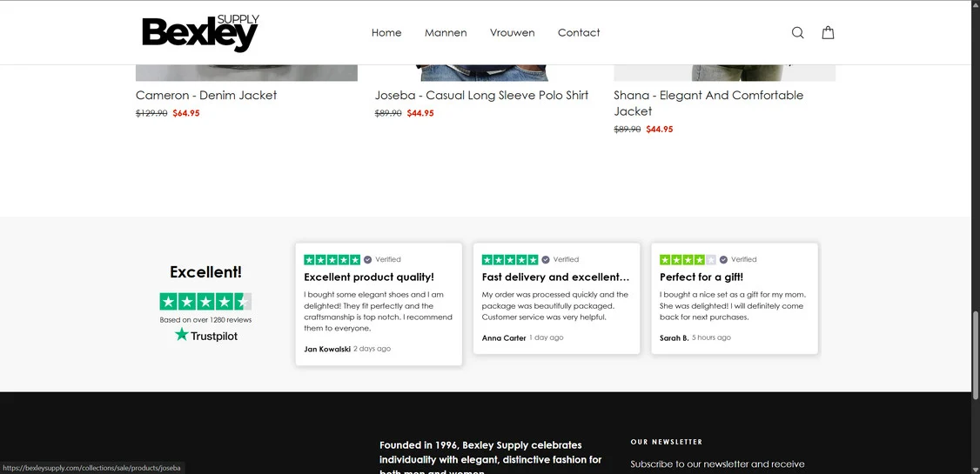Click the "Excellent!" rating heading
Screen dimensions: 980x474
click(205, 272)
